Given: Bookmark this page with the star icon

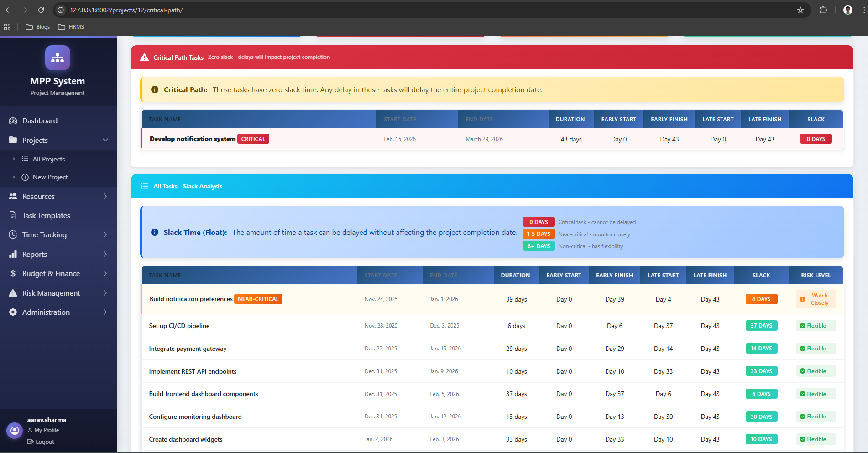Looking at the screenshot, I should (800, 10).
